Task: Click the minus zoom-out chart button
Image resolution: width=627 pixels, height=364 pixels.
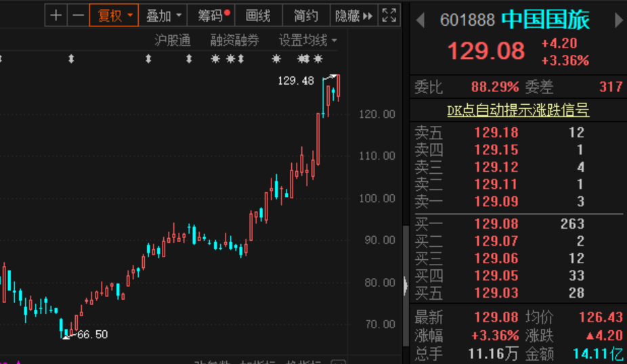Action: click(x=79, y=15)
